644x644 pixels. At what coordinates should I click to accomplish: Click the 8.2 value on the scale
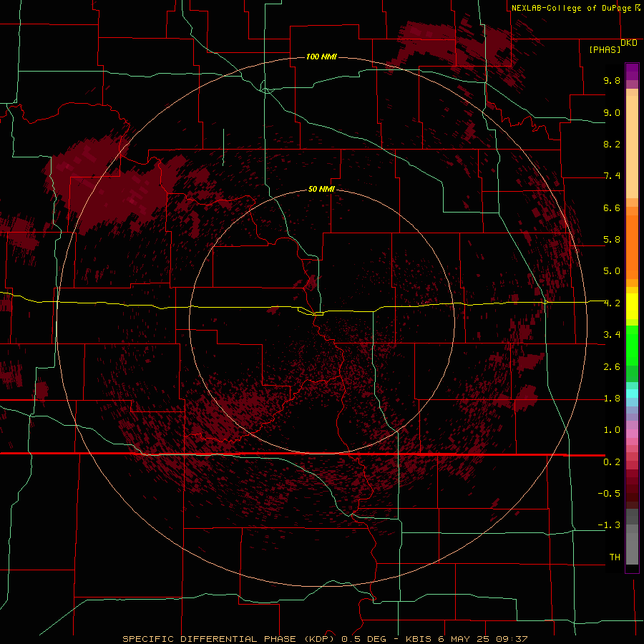click(x=612, y=144)
